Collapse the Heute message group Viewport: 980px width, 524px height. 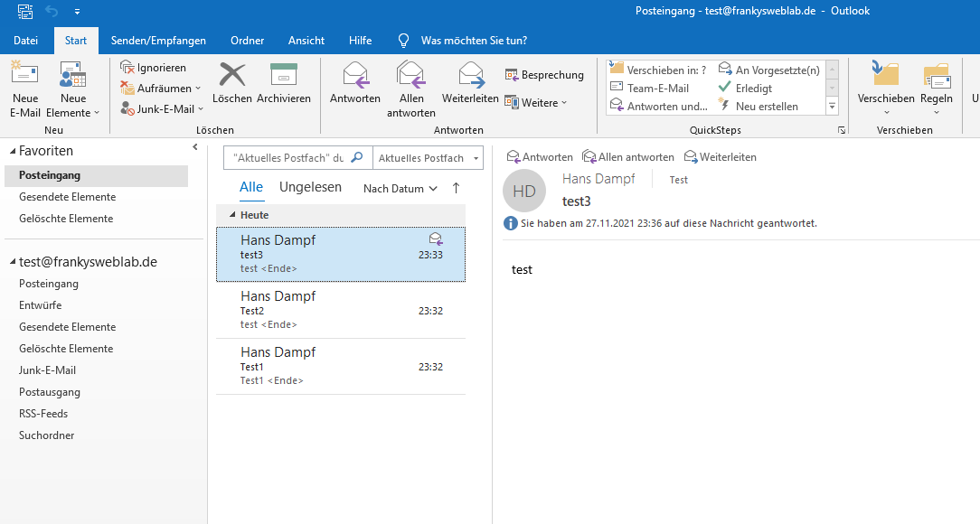click(x=232, y=215)
